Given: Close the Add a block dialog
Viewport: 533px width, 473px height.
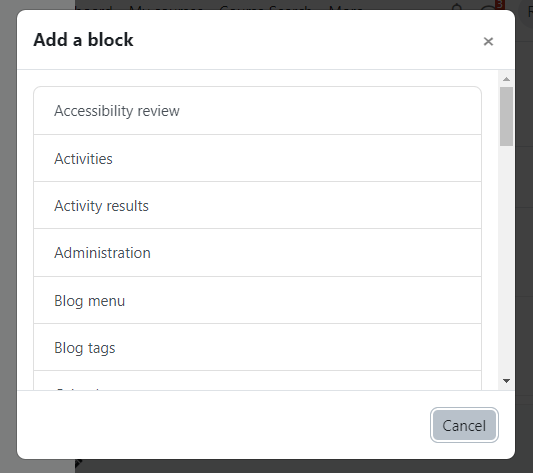Looking at the screenshot, I should click(x=488, y=41).
